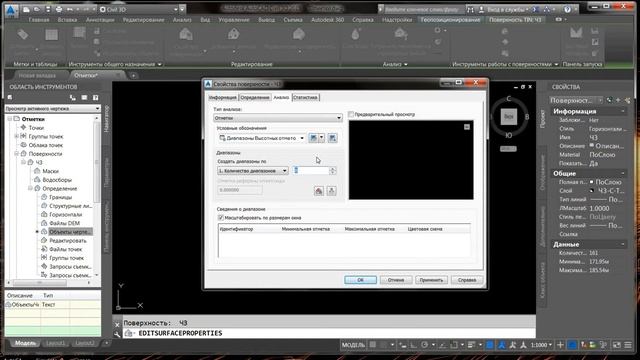Viewport: 640px width, 360px height.
Task: Click the run analysis down-arrow icon
Action: [x=319, y=191]
